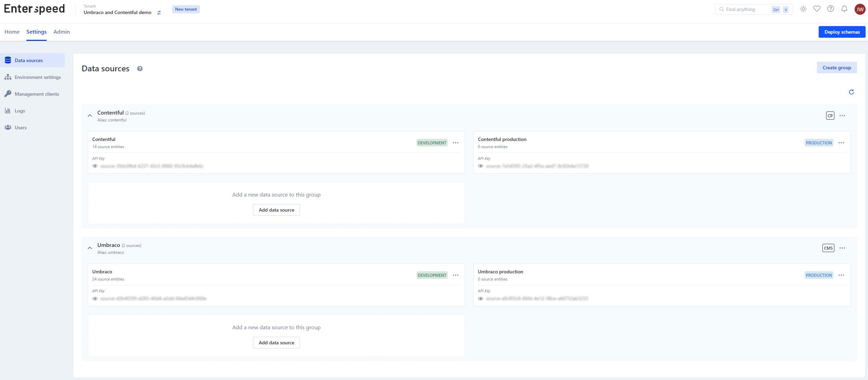Open Management clients in the sidebar
The width and height of the screenshot is (868, 380).
point(32,94)
